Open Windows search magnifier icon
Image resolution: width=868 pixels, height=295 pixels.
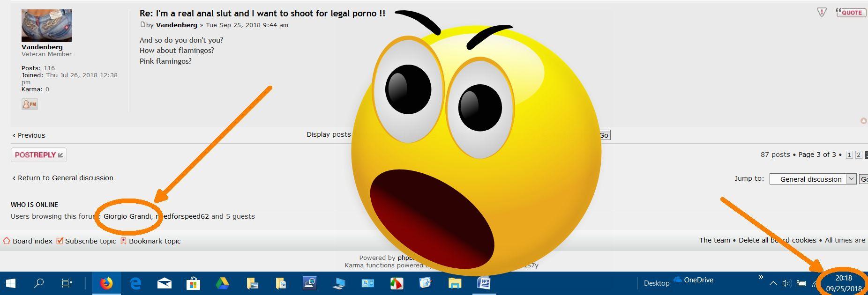pyautogui.click(x=39, y=283)
